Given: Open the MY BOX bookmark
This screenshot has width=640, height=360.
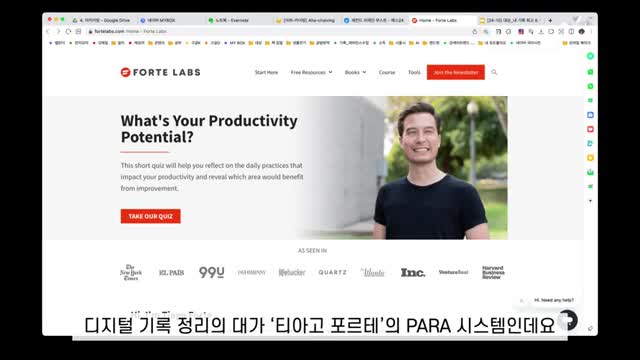Looking at the screenshot, I should pyautogui.click(x=235, y=42).
